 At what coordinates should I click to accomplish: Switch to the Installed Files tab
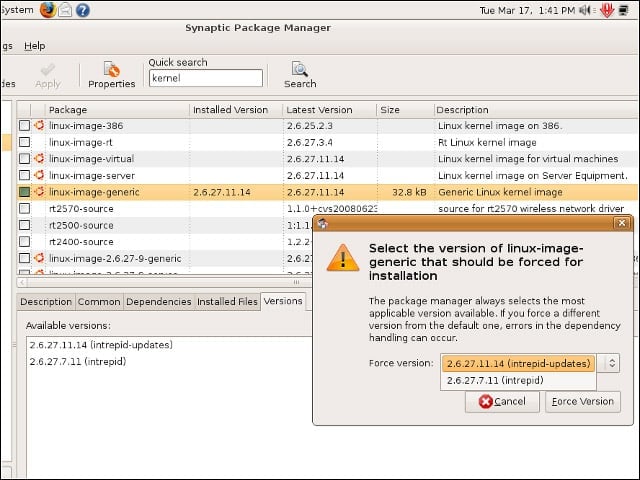(227, 302)
